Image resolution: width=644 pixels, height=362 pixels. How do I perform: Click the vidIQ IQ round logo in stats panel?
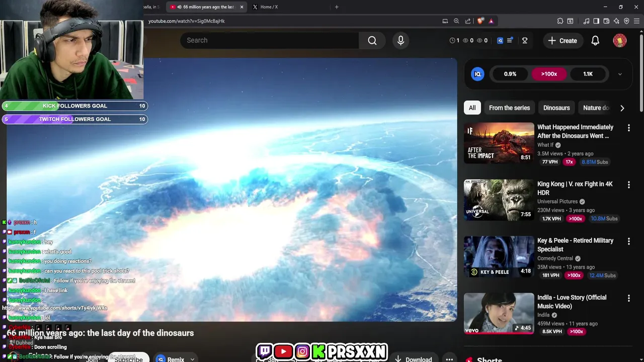click(x=477, y=74)
